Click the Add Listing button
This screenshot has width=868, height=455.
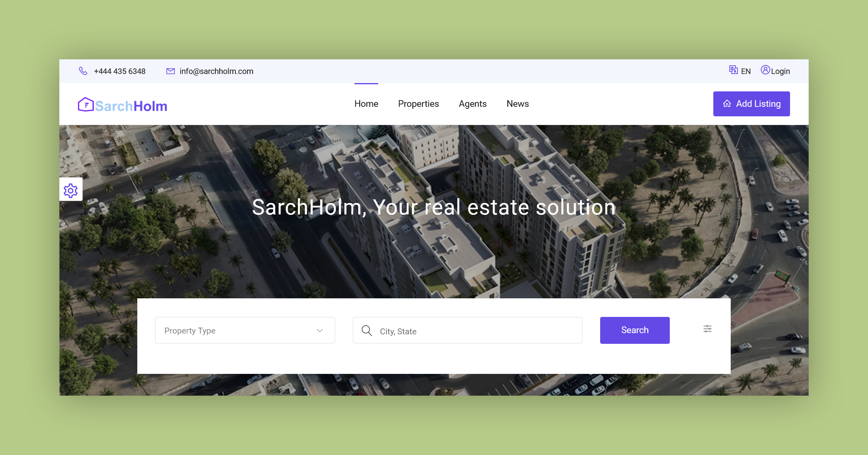coord(751,104)
